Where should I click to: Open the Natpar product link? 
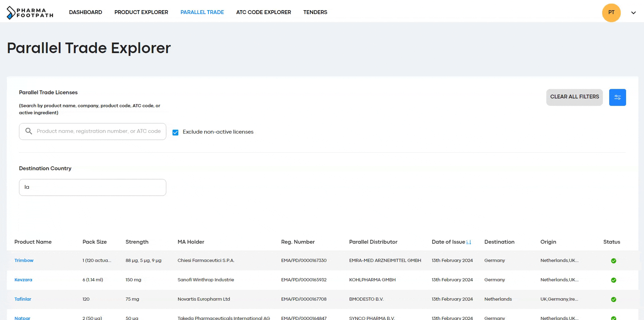(x=22, y=318)
